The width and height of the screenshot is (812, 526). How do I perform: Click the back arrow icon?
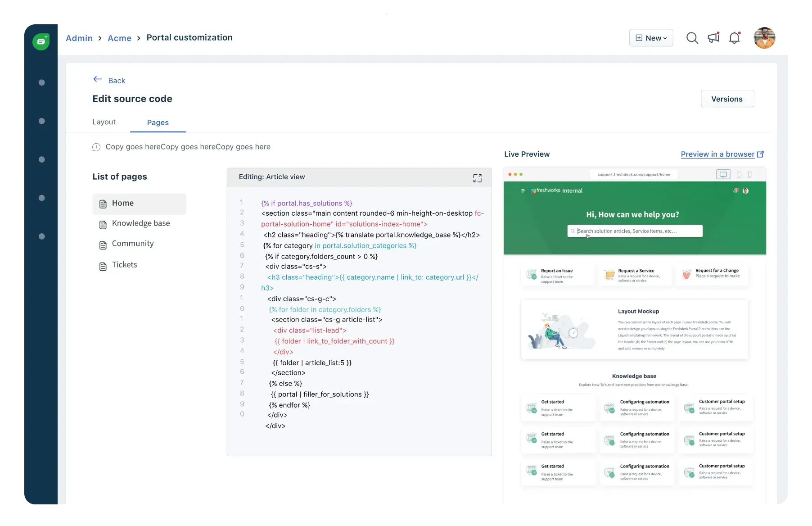coord(98,79)
